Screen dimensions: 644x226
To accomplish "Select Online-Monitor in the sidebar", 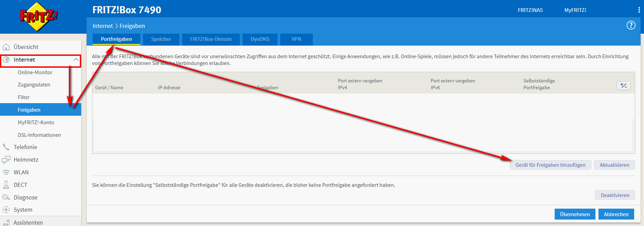I will point(35,72).
